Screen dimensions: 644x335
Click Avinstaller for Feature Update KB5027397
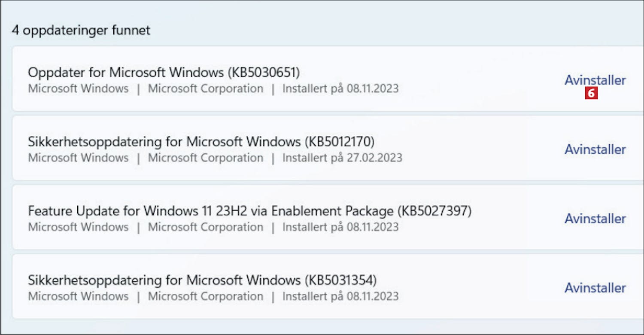[595, 218]
